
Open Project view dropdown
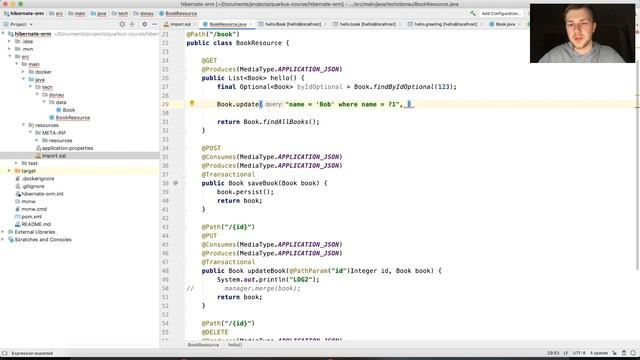(x=18, y=24)
